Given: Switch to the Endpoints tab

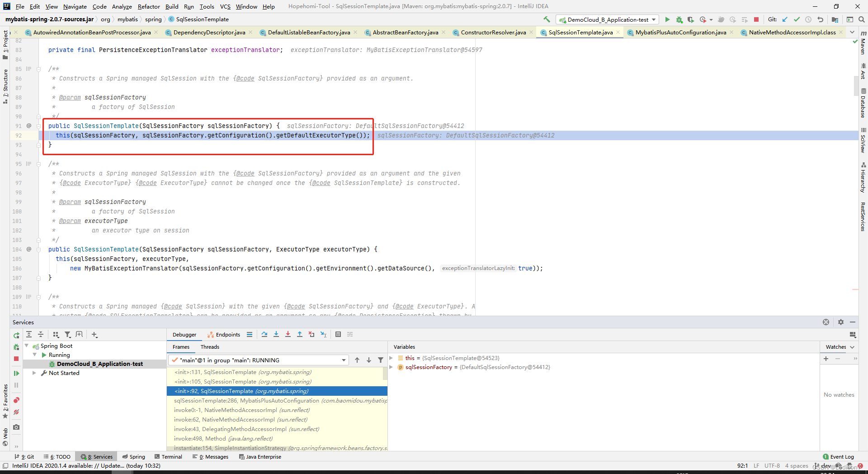Looking at the screenshot, I should coord(224,335).
